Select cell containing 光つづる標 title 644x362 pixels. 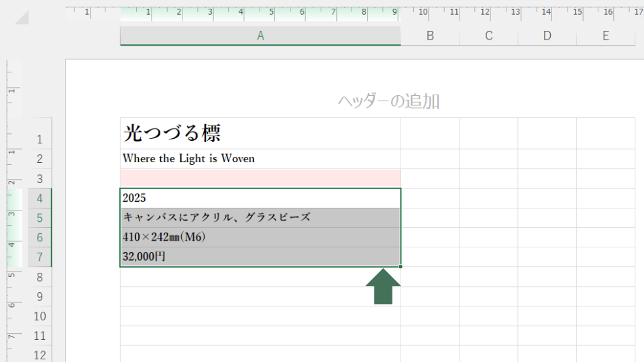click(x=260, y=133)
